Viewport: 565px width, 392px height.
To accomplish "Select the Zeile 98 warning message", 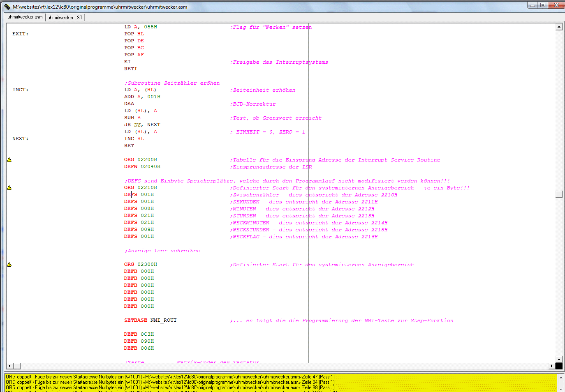I will [170, 387].
